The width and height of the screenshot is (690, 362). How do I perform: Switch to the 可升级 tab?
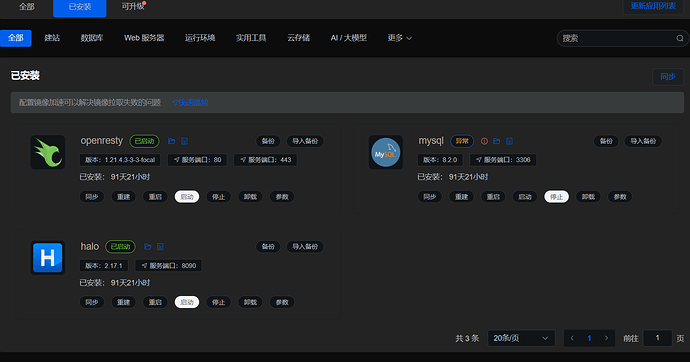[133, 7]
